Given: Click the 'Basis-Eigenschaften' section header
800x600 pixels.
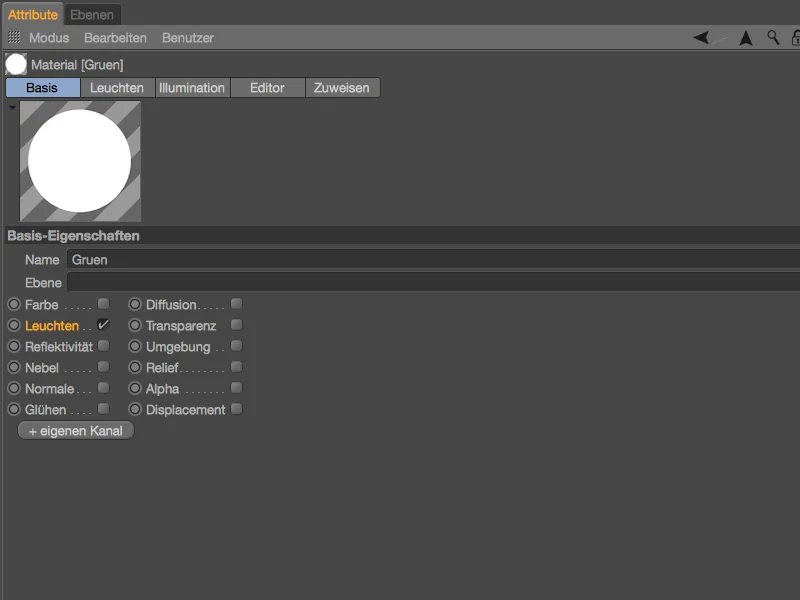Looking at the screenshot, I should (x=403, y=236).
